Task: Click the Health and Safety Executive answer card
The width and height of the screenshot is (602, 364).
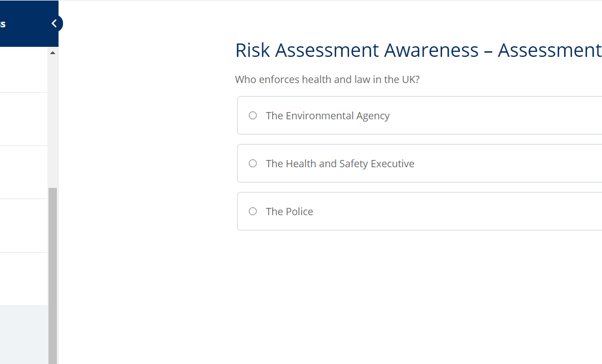Action: pos(390,163)
